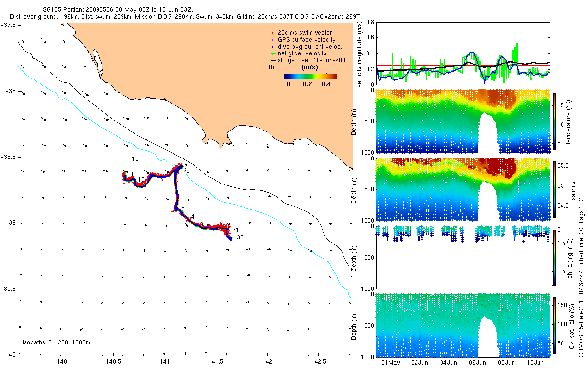588x368 pixels.
Task: Click the 'isobaths: 0 200 1000m' note
Action: (x=55, y=342)
